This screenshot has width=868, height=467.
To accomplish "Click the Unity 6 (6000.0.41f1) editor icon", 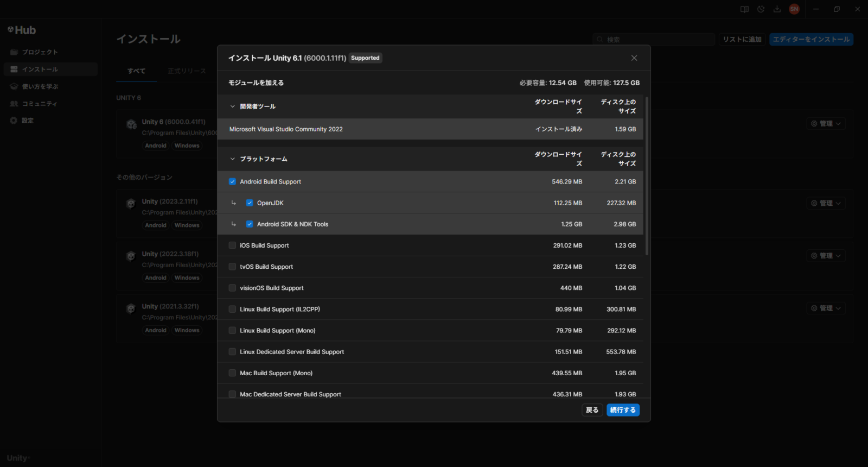I will [x=131, y=124].
